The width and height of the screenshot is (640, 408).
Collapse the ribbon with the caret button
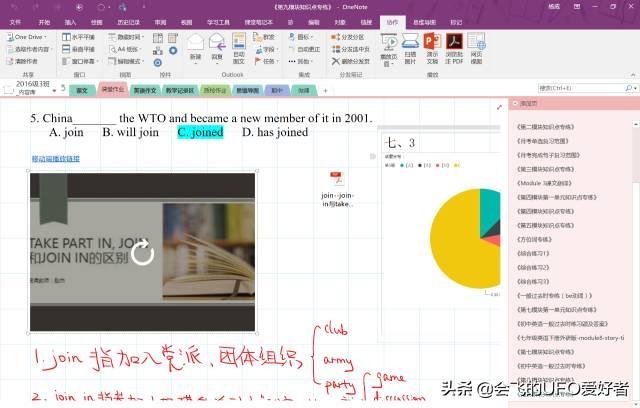point(633,75)
